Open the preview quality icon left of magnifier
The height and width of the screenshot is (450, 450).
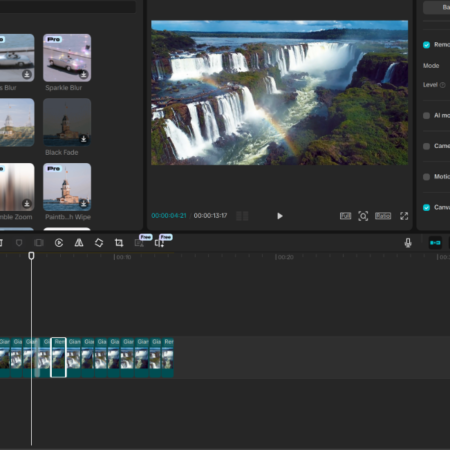click(345, 216)
